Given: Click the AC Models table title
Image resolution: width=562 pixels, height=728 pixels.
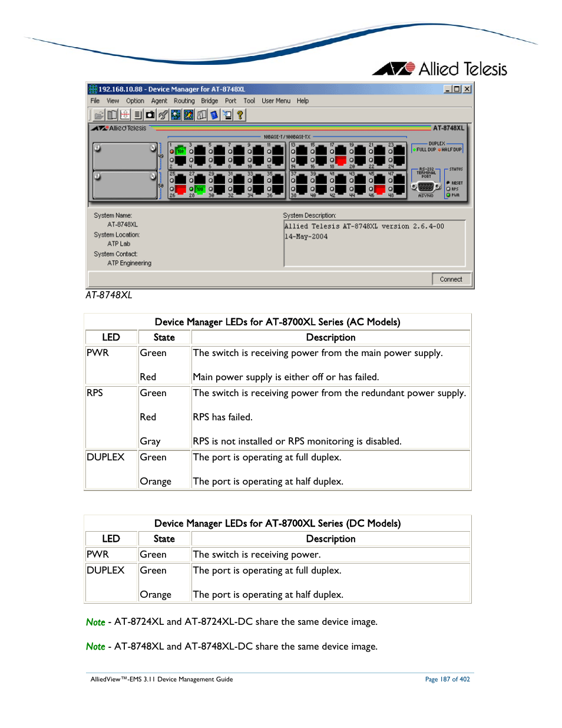Looking at the screenshot, I should tap(277, 322).
